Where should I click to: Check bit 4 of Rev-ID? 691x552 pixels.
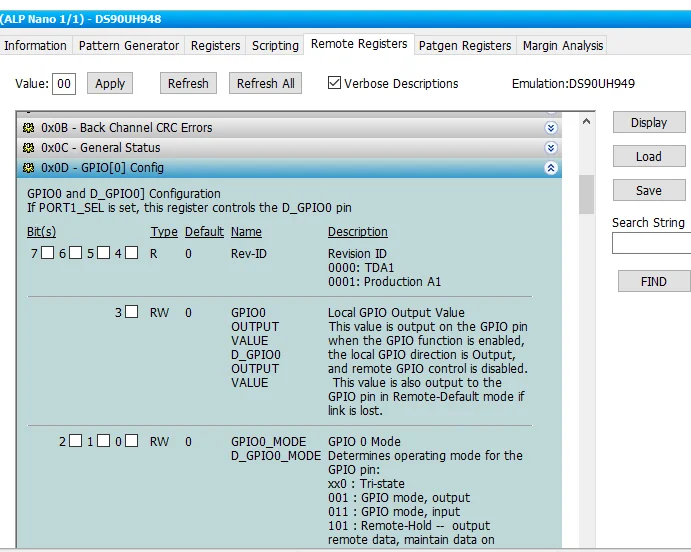pos(131,253)
